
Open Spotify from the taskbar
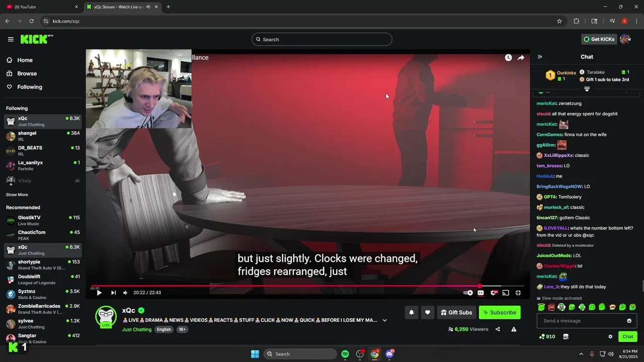[345, 354]
